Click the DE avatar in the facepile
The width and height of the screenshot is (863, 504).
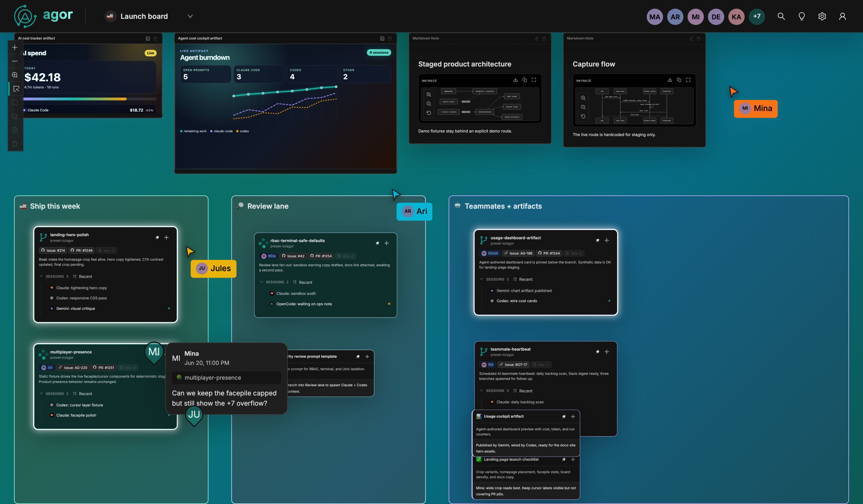[x=716, y=17]
